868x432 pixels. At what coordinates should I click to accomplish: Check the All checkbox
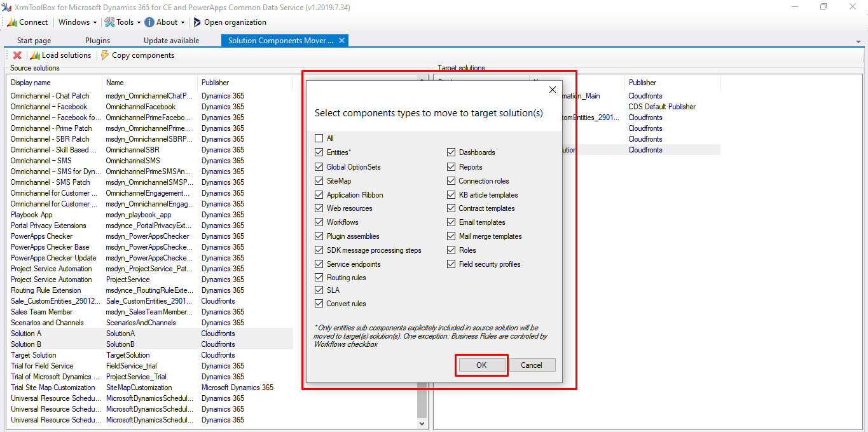(319, 138)
